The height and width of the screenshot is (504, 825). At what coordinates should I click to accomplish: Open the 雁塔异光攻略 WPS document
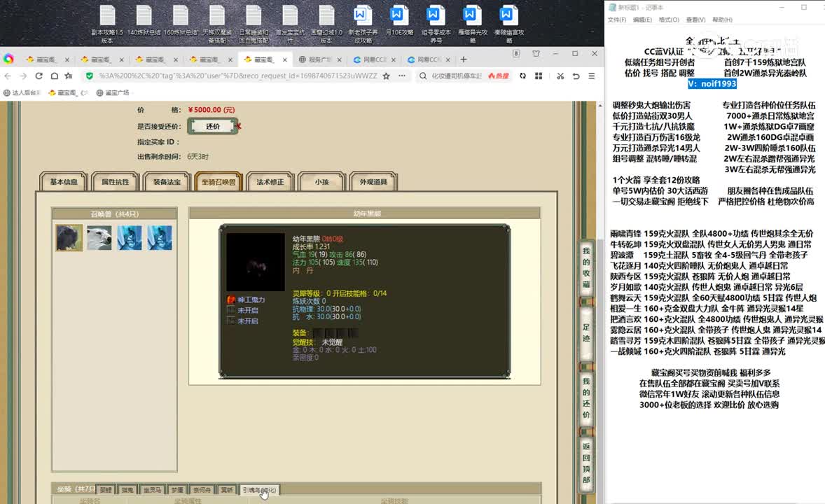(x=473, y=24)
